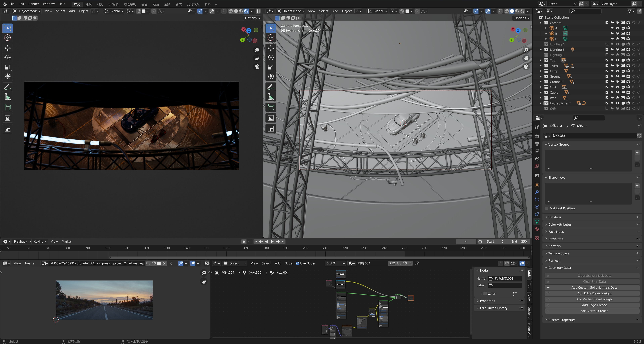This screenshot has height=344, width=644.
Task: Open the Object Data properties tab
Action: [x=537, y=221]
